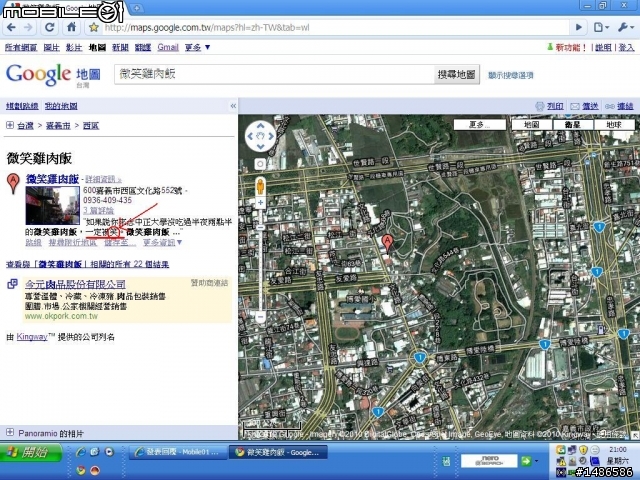Click the Chrome quick launch icon
Viewport: 640px width, 480px height.
[x=81, y=470]
